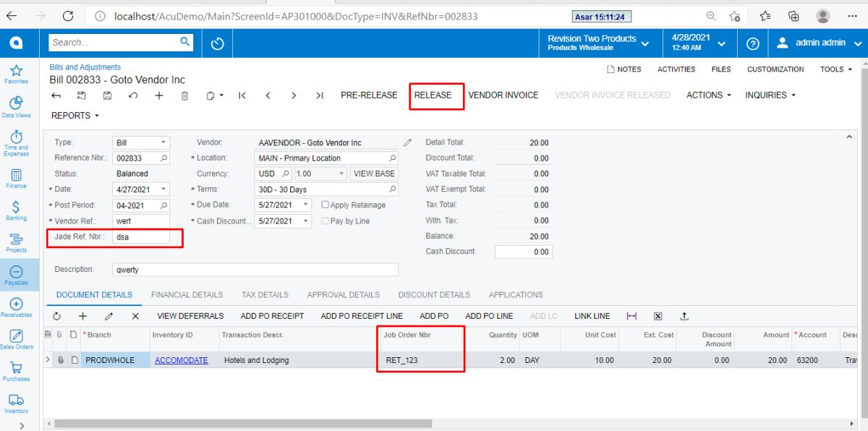
Task: Open business date 4/28/2021 dropdown
Action: 698,43
